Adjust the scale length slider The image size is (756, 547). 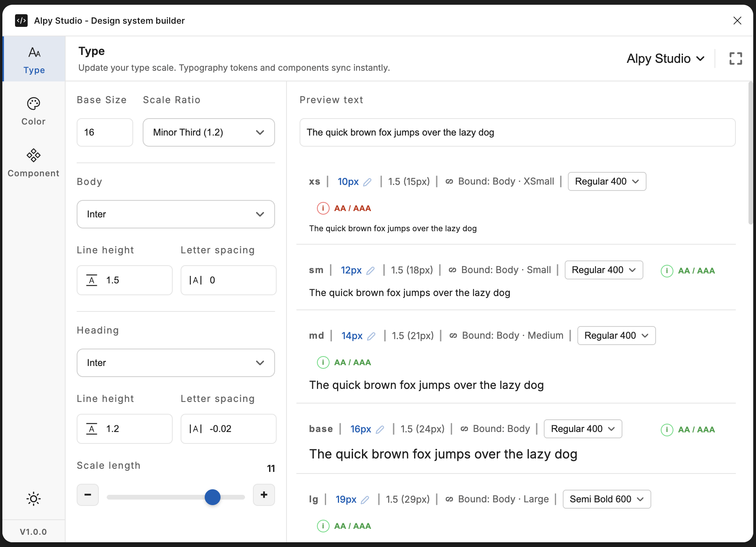212,497
